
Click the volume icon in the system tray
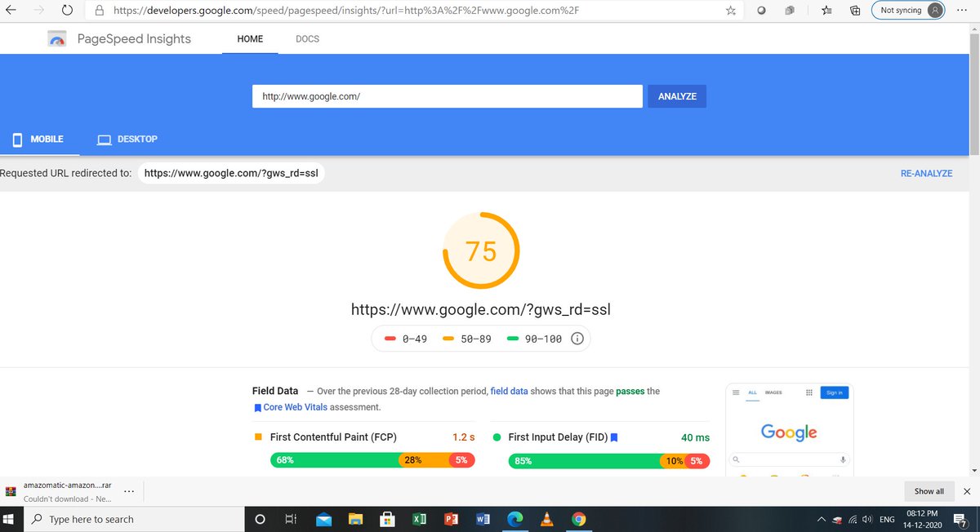coord(867,519)
